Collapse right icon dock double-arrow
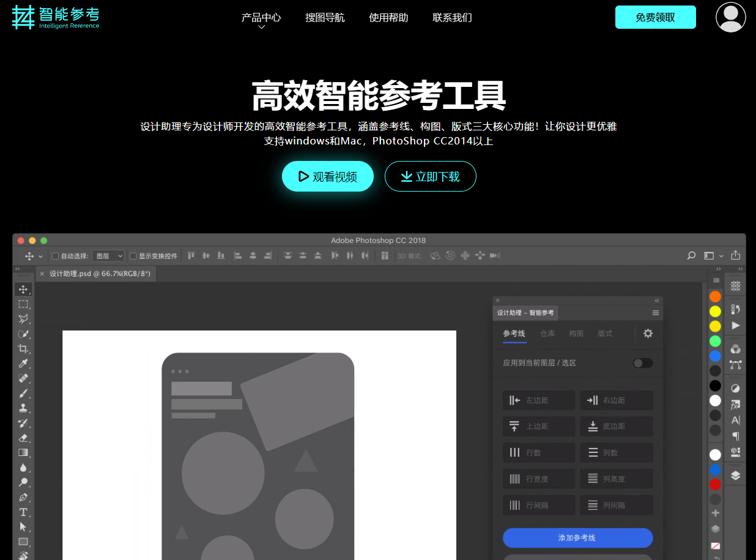Screen dimensions: 756x560 point(741,269)
